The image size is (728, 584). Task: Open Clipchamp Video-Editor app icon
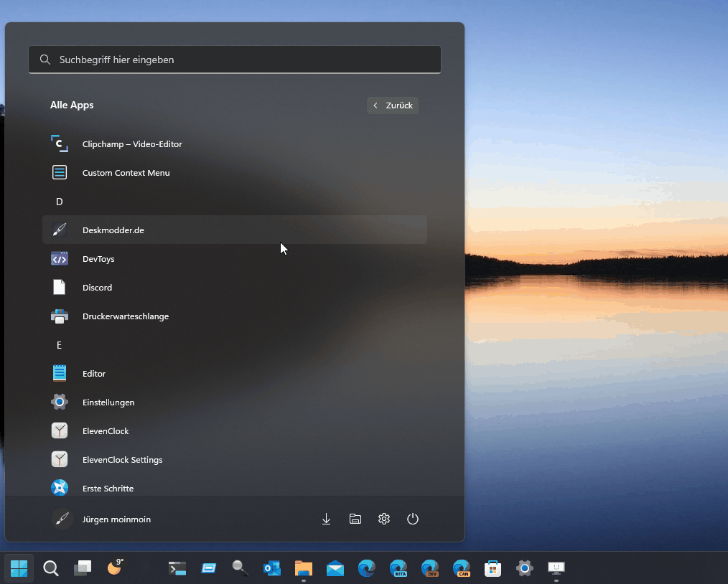click(x=60, y=143)
